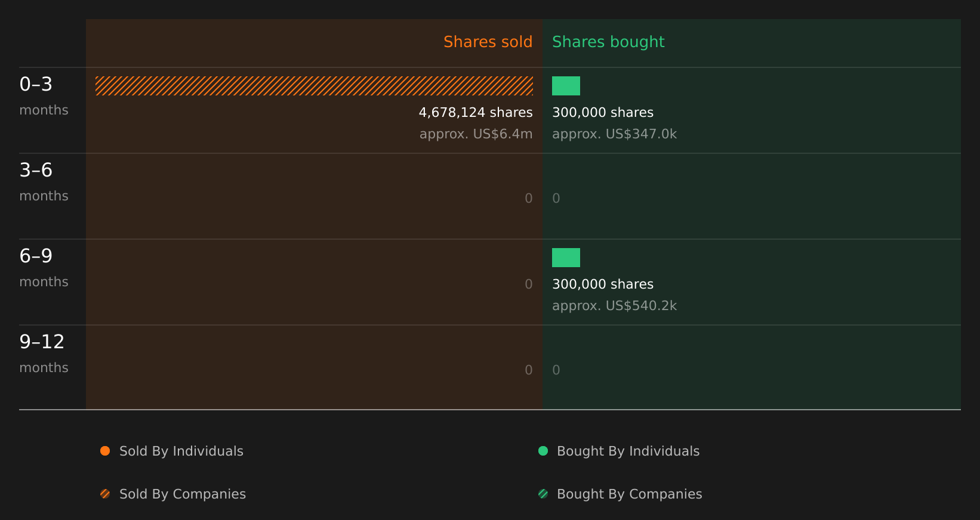Click the 3–6 months row label

[44, 182]
